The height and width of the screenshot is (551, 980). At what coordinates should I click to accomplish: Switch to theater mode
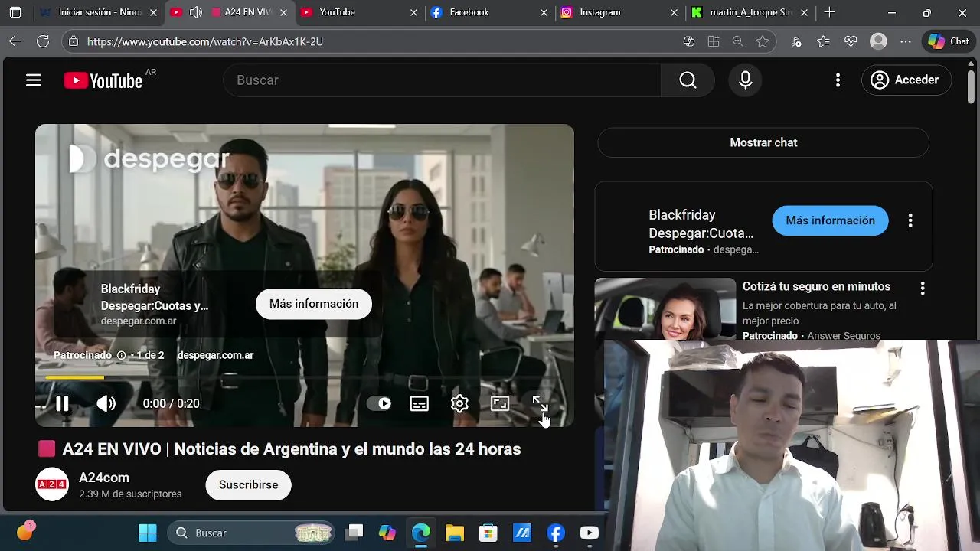500,403
